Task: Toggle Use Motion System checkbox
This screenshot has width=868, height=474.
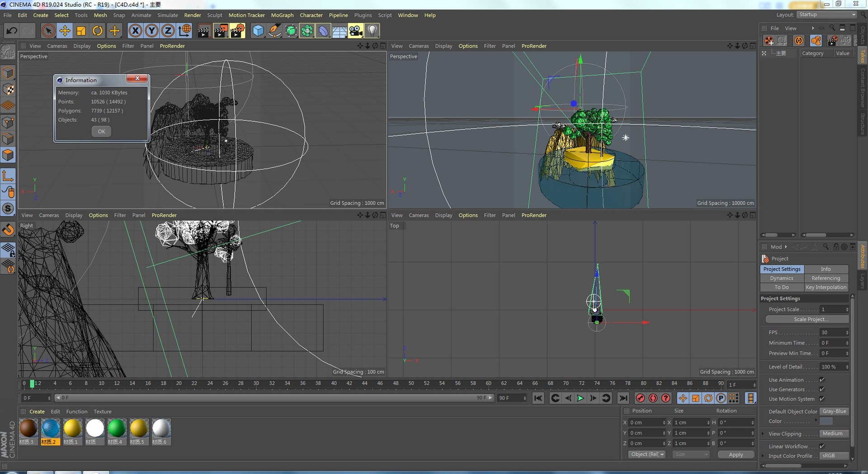Action: coord(822,399)
